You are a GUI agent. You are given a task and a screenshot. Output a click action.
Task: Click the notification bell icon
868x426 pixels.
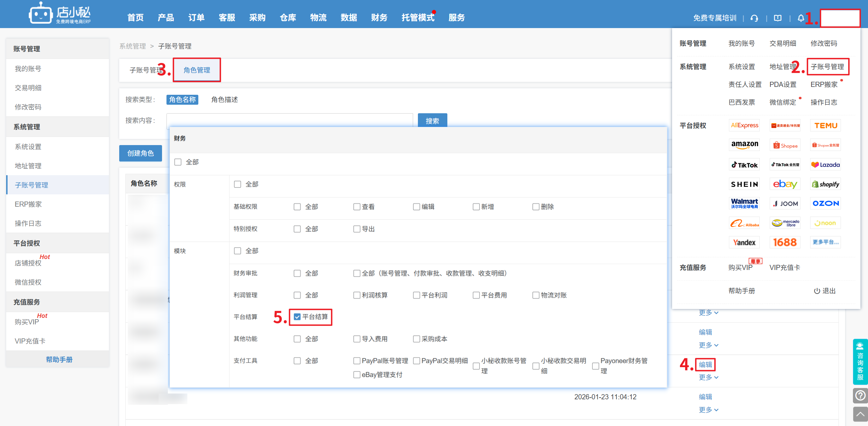801,18
